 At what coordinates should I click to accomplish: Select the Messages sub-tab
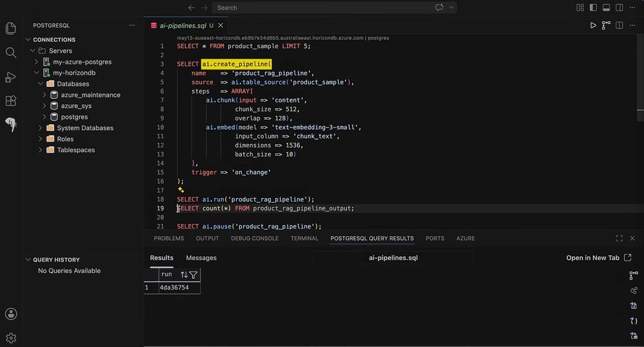click(x=201, y=258)
